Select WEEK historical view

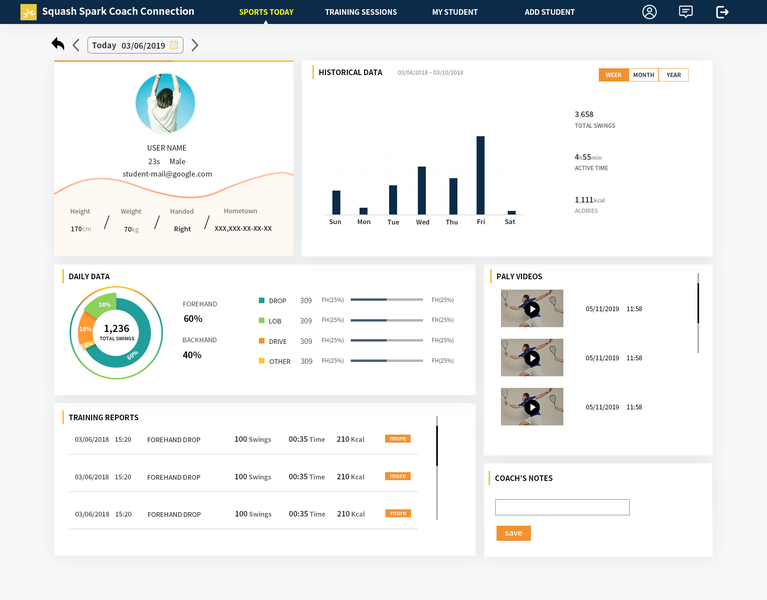(x=613, y=75)
